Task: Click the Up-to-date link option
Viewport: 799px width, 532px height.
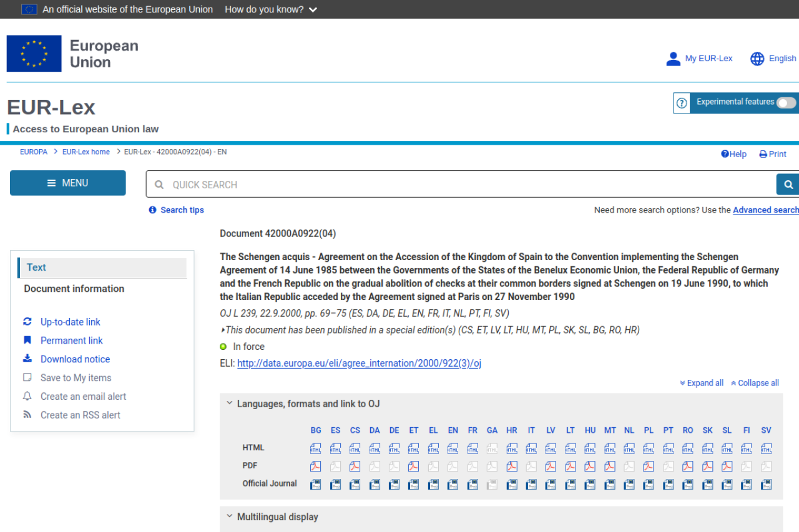Action: (71, 322)
